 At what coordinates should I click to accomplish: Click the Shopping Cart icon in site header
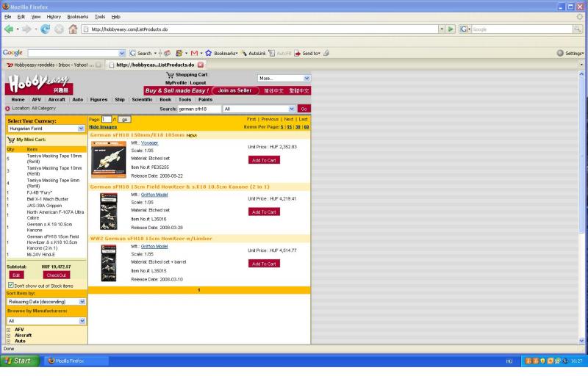pyautogui.click(x=171, y=75)
